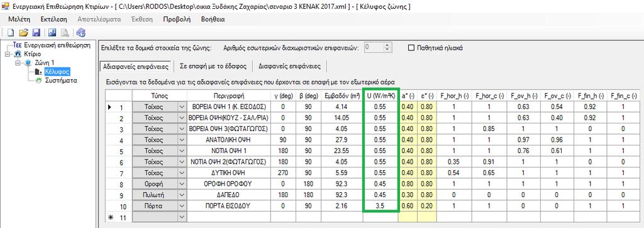This screenshot has width=644, height=228.
Task: Collapse the Κτίριο tree node
Action: pos(8,54)
